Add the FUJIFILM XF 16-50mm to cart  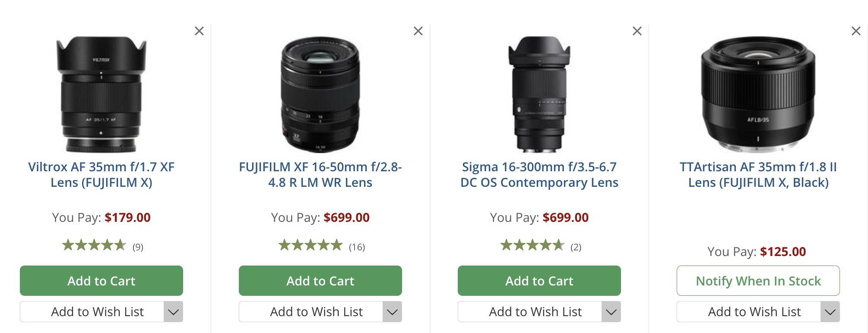(x=320, y=281)
